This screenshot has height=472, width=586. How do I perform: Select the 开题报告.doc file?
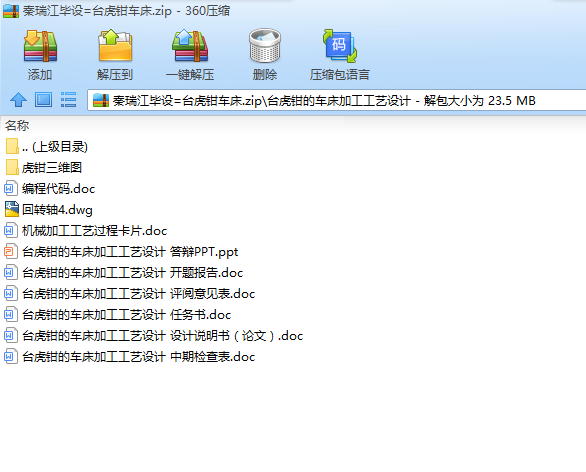[x=124, y=272]
